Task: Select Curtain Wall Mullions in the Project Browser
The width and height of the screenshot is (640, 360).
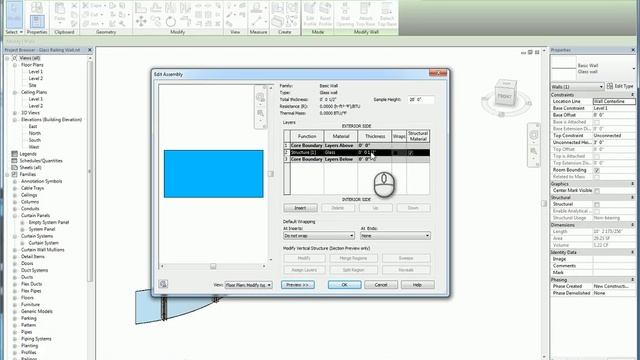Action: coord(42,250)
